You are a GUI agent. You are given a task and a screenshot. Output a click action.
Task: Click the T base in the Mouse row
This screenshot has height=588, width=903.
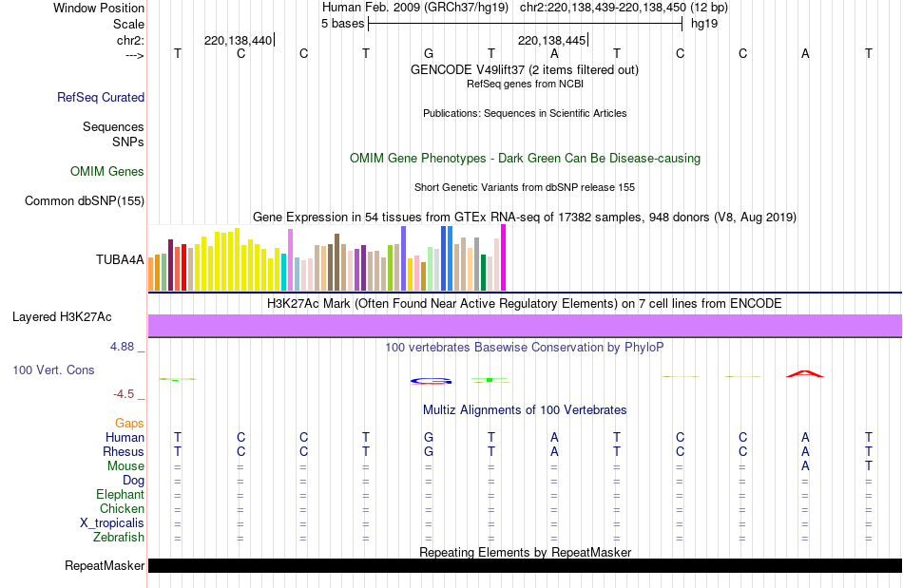[869, 466]
